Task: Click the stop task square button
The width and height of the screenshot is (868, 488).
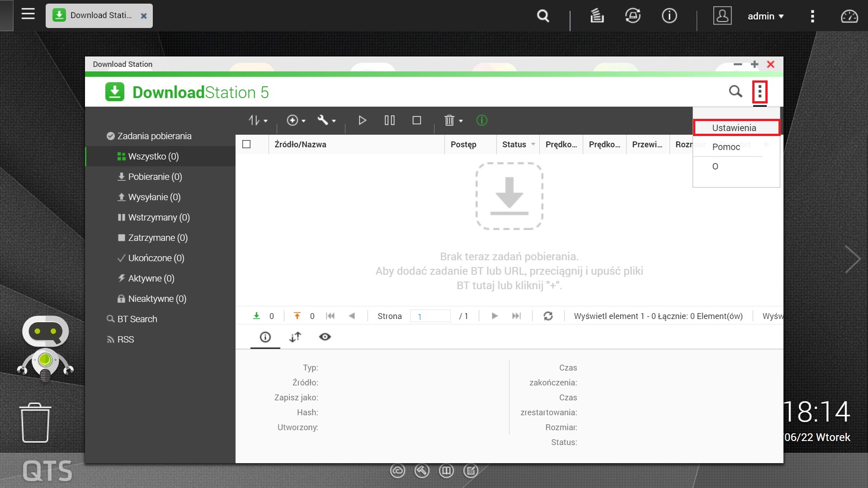Action: coord(417,120)
